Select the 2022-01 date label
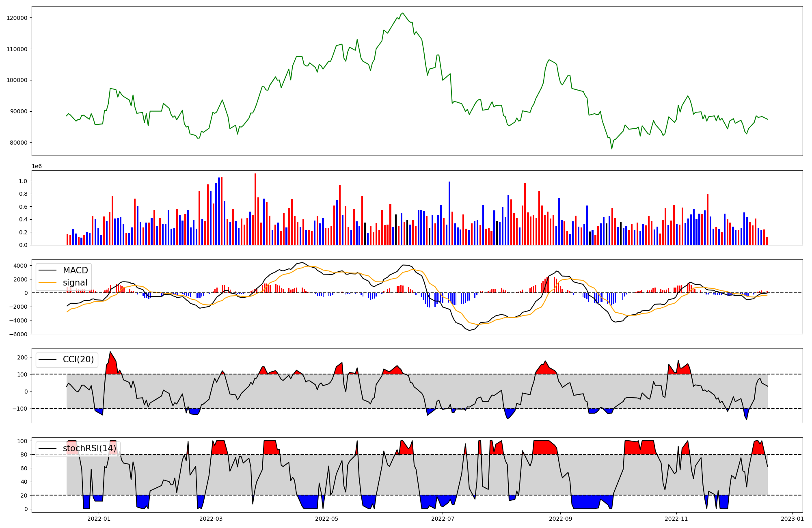Image resolution: width=812 pixels, height=528 pixels. point(99,519)
